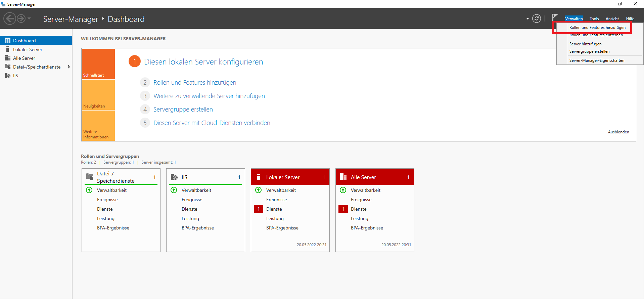Open the navigation history dropdown arrow
Screen dimensions: 644x299
point(29,18)
